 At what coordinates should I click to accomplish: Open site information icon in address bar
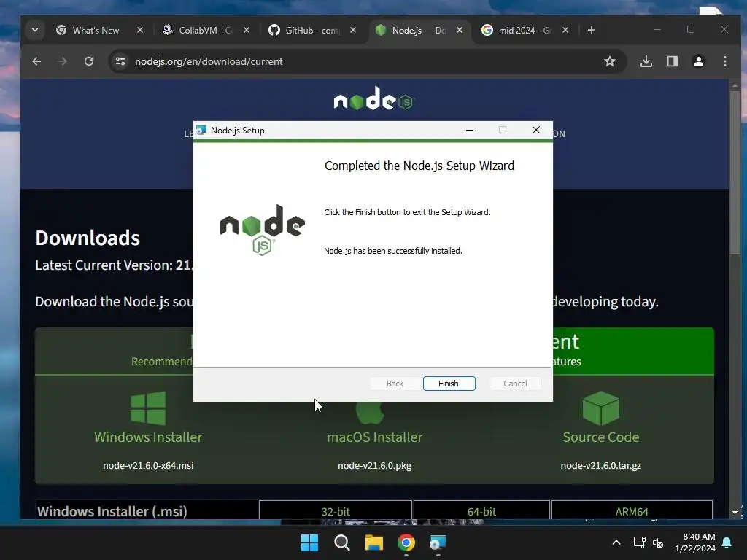pos(120,61)
